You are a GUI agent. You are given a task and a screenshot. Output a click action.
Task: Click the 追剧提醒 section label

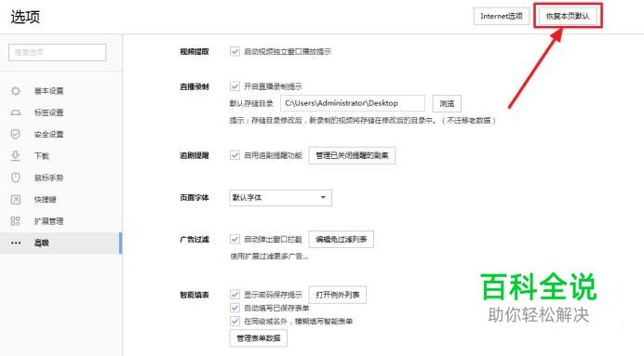[195, 155]
